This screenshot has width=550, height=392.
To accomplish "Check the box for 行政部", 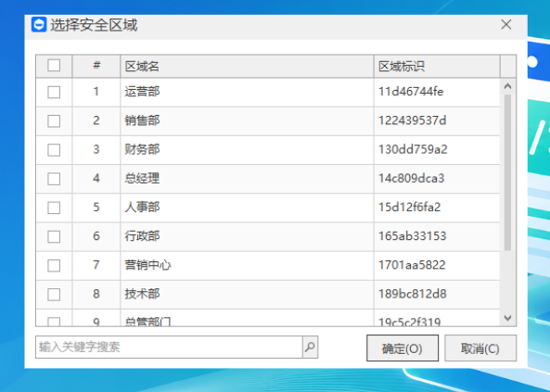I will click(x=54, y=236).
